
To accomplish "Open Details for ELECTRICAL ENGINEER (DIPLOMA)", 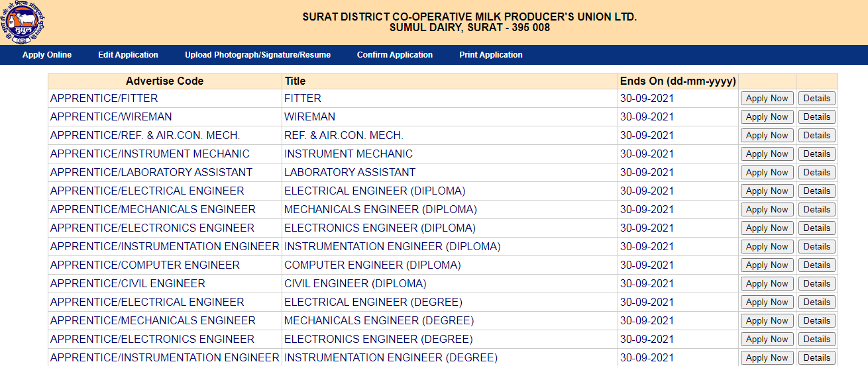I will (x=816, y=191).
